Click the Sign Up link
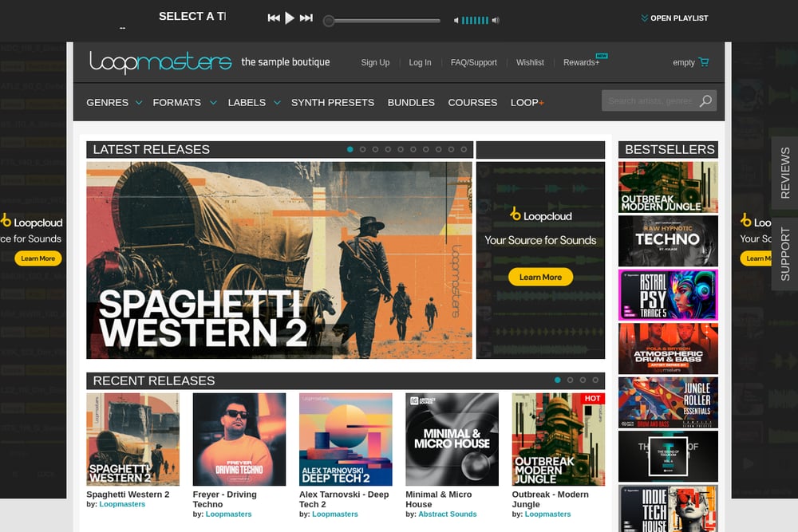Image resolution: width=798 pixels, height=532 pixels. (375, 62)
